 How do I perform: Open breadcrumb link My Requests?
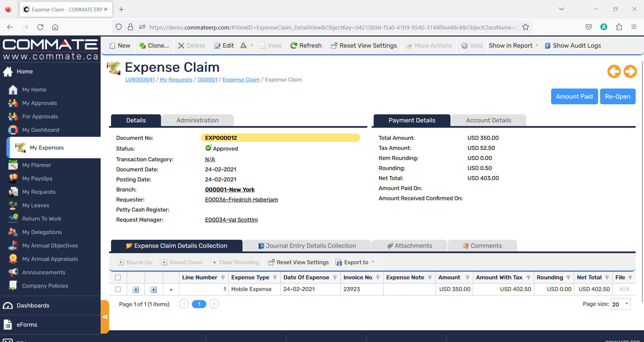click(176, 80)
